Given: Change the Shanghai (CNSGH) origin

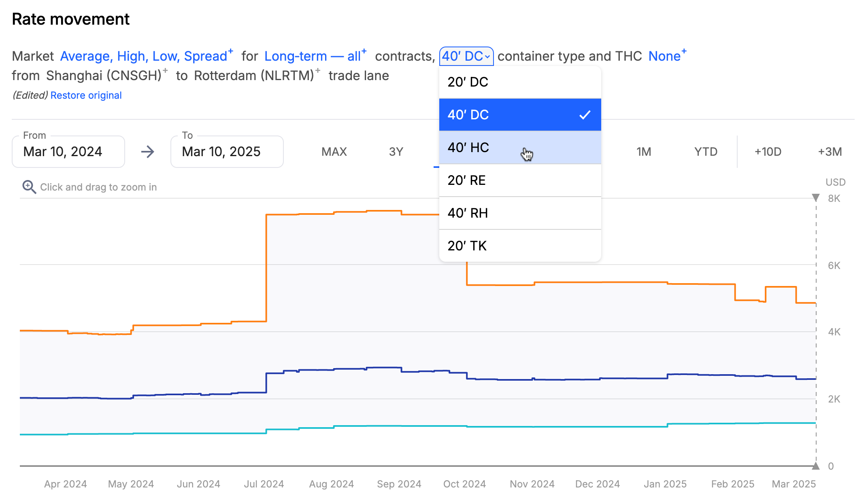Looking at the screenshot, I should (x=107, y=75).
